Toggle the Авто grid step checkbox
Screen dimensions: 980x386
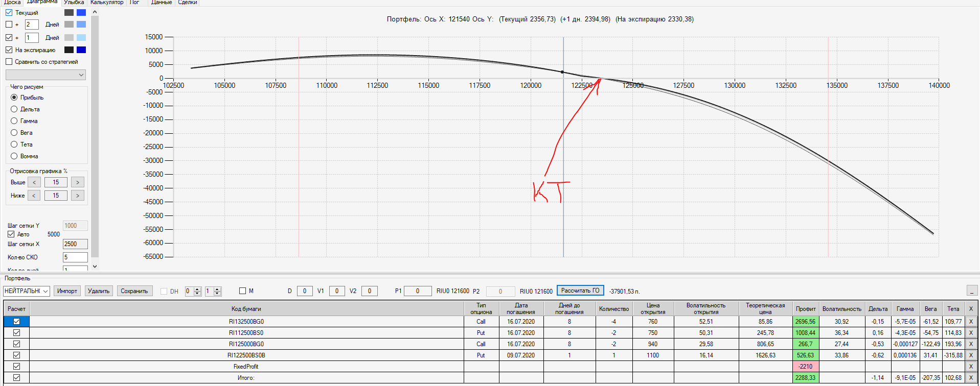point(11,234)
